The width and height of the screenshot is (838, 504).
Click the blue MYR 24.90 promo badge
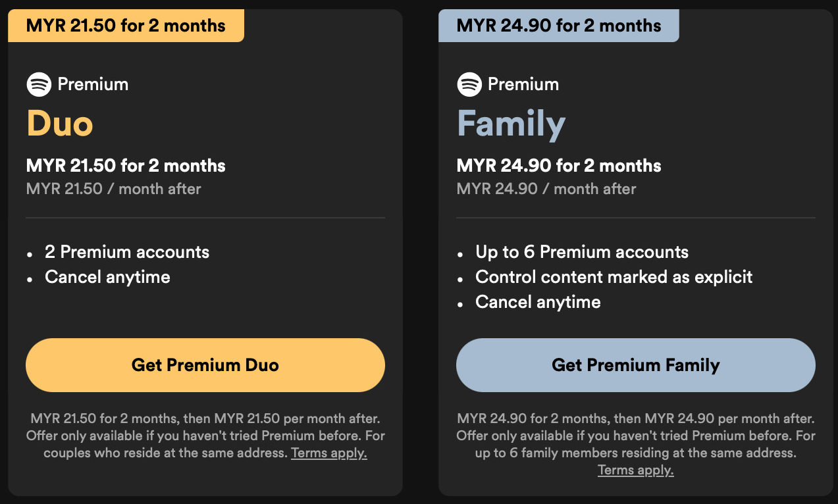point(559,26)
